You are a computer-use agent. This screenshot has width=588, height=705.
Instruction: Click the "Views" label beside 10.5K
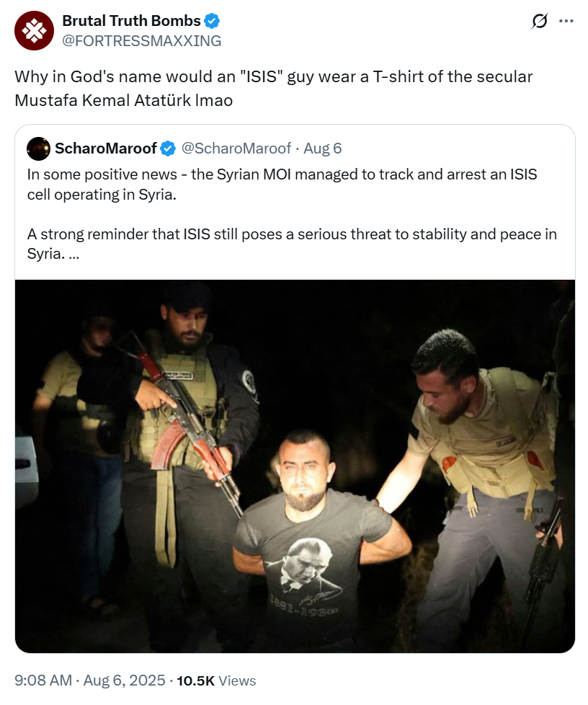pos(237,680)
